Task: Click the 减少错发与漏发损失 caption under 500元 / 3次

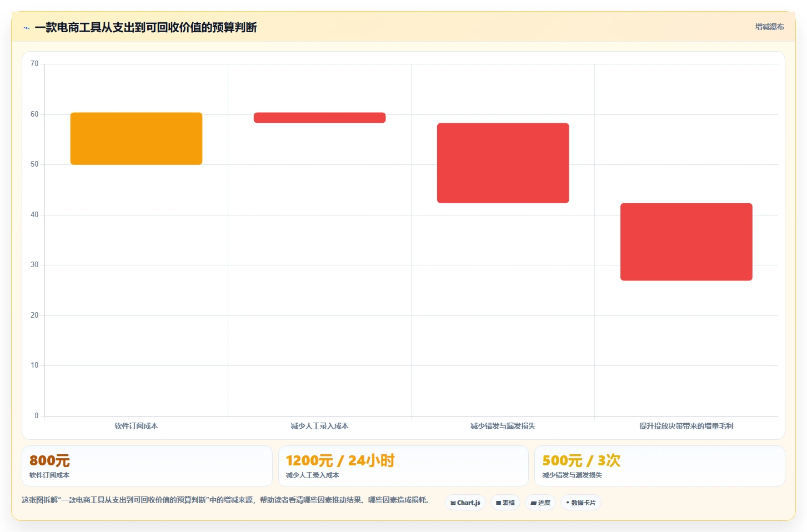Action: (x=572, y=475)
